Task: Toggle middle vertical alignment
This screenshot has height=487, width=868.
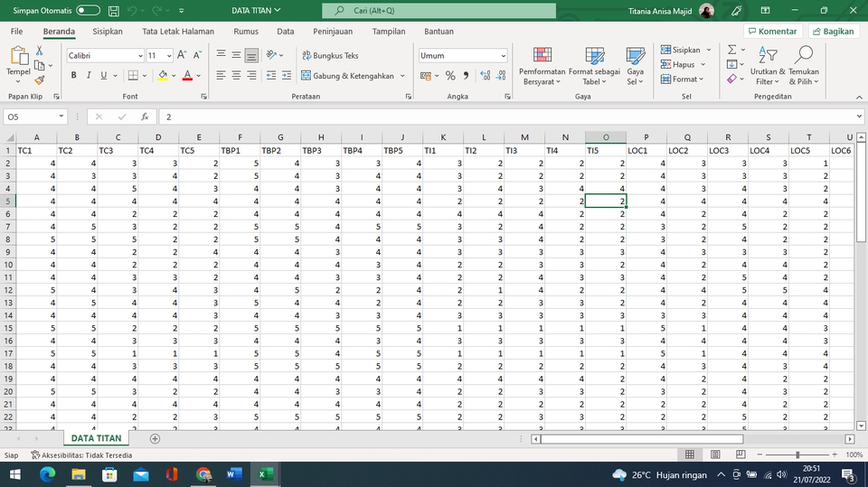Action: click(x=236, y=55)
